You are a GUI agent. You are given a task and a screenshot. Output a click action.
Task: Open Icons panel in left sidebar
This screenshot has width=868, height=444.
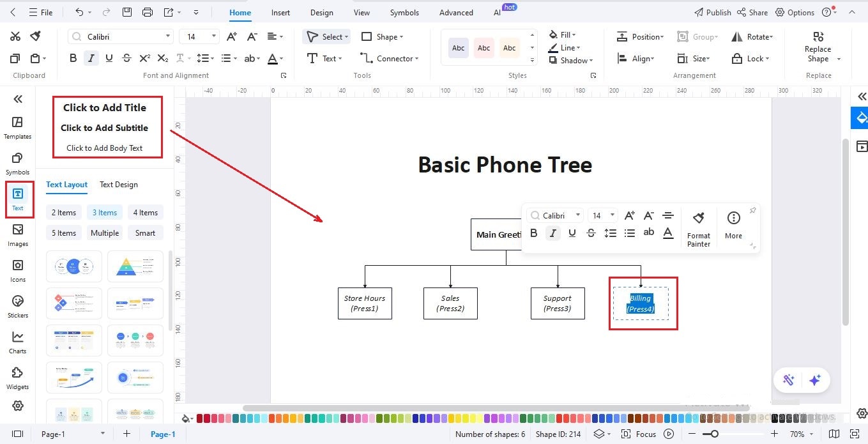17,271
